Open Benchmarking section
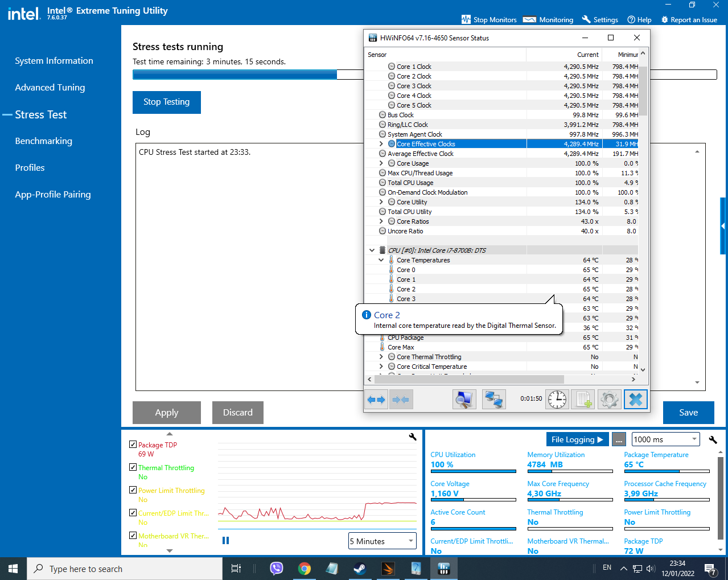 click(44, 141)
